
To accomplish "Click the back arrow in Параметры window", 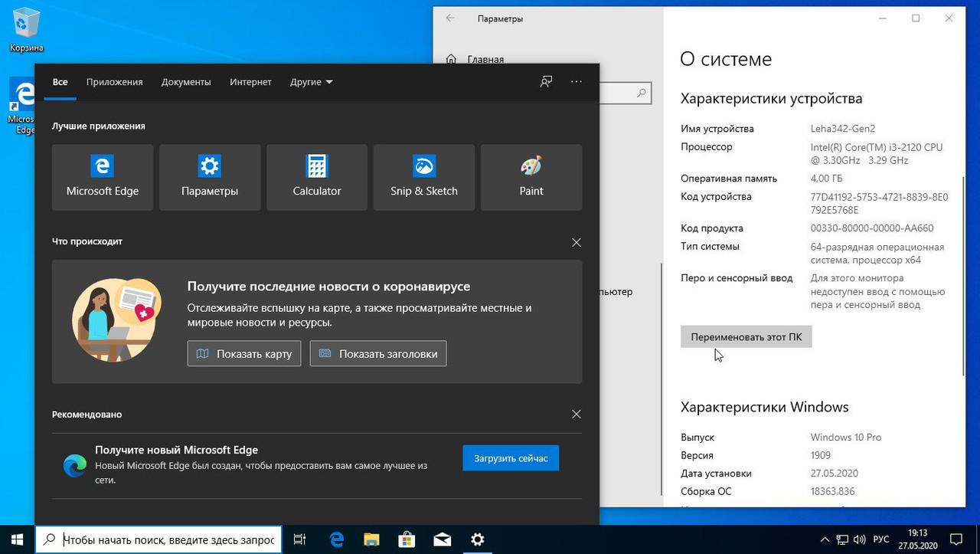I will (450, 18).
